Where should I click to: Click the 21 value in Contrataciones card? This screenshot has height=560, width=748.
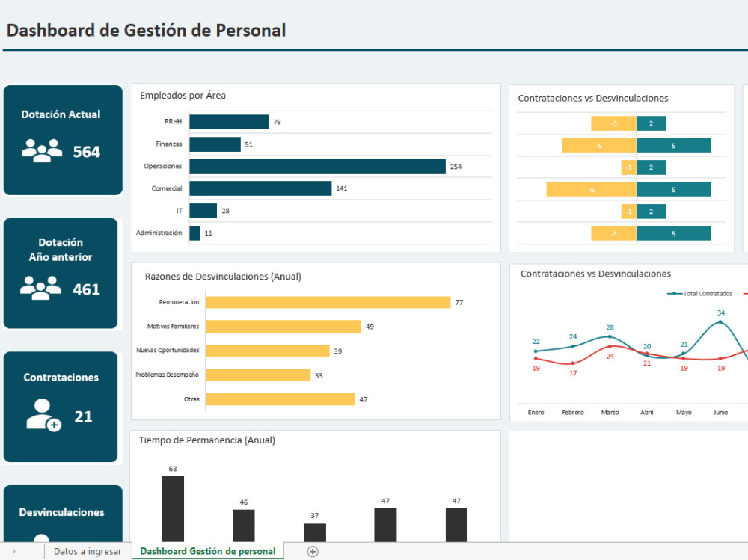click(83, 416)
